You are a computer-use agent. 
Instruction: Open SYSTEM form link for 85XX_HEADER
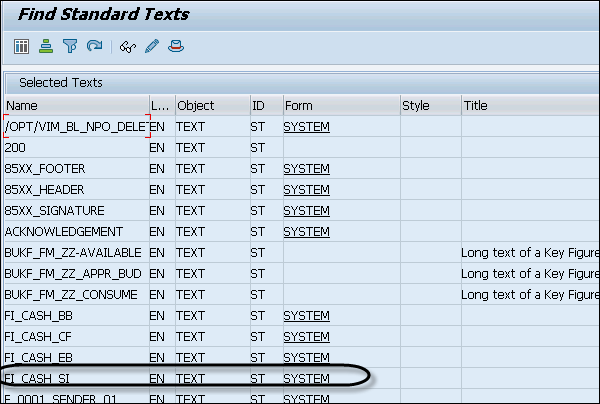(x=307, y=190)
